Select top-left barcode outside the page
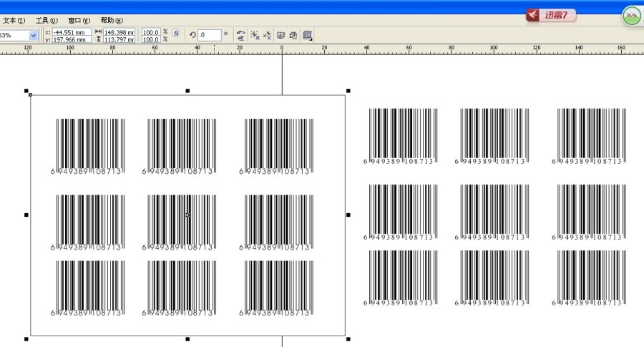 (x=401, y=137)
